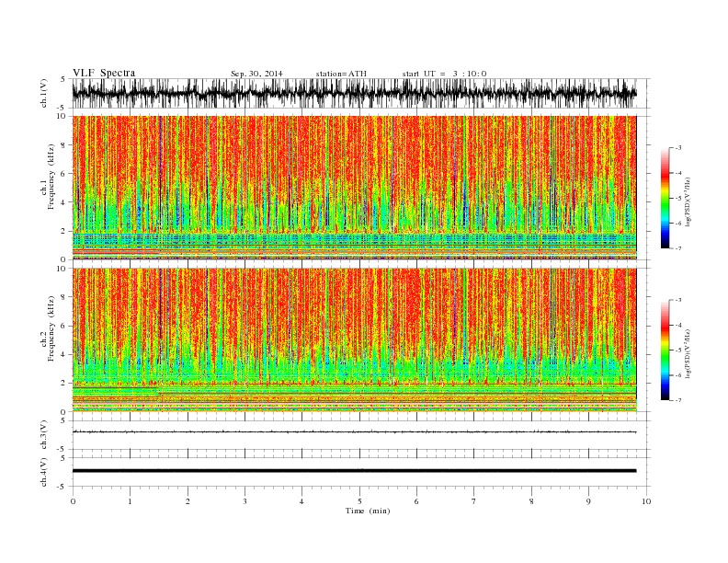
Task: Click the '-3' tick on ch.1 colorbar
Action: pos(678,148)
